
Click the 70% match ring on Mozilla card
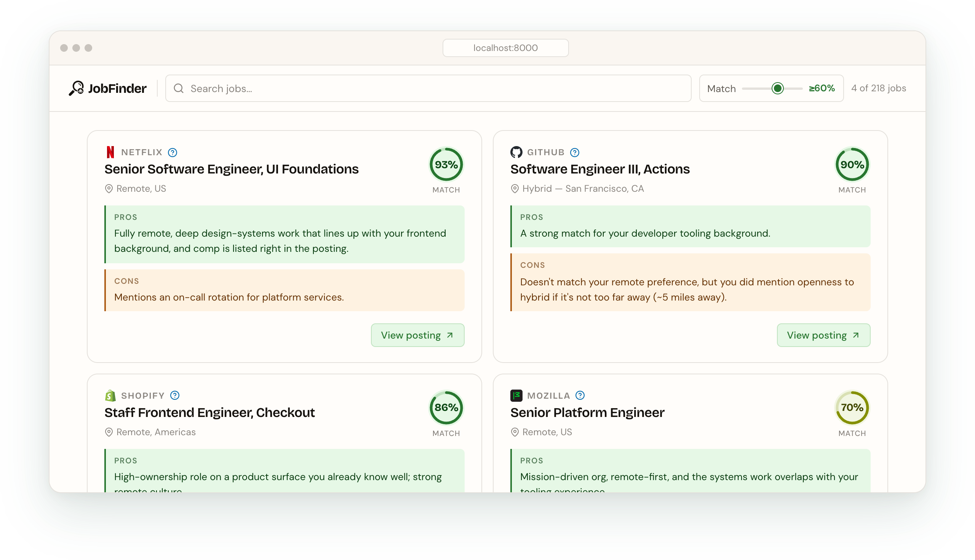(852, 408)
